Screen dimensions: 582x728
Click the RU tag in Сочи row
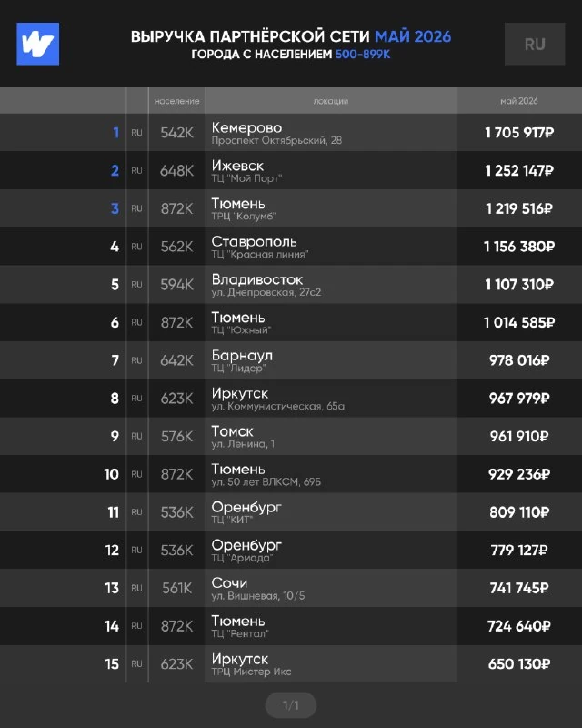coord(136,588)
